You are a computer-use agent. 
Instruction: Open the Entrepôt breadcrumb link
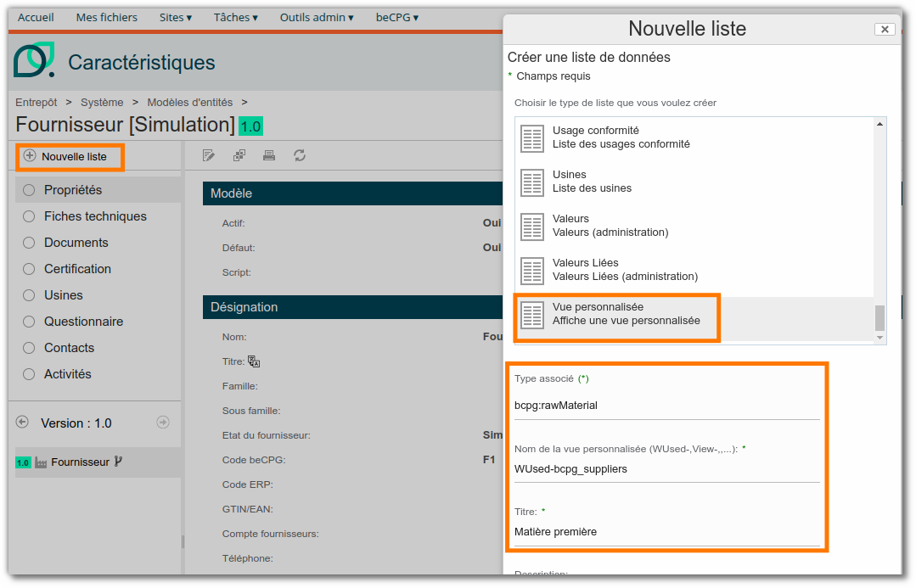coord(37,102)
